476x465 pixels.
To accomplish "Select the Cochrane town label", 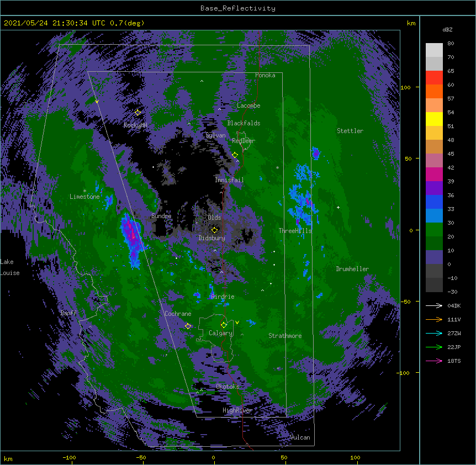I will (178, 314).
